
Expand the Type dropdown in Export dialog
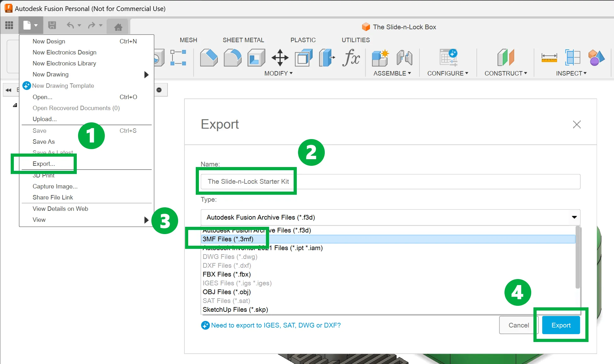click(574, 217)
